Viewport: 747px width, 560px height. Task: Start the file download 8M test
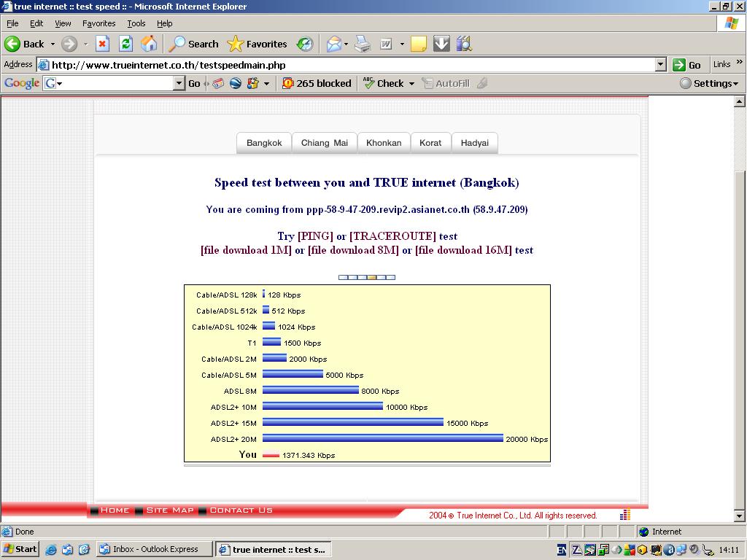pyautogui.click(x=354, y=251)
